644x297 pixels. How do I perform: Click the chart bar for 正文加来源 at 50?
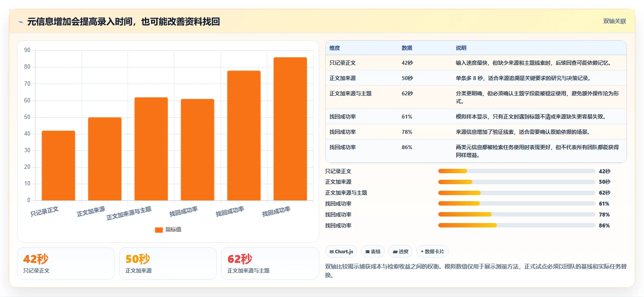point(105,159)
